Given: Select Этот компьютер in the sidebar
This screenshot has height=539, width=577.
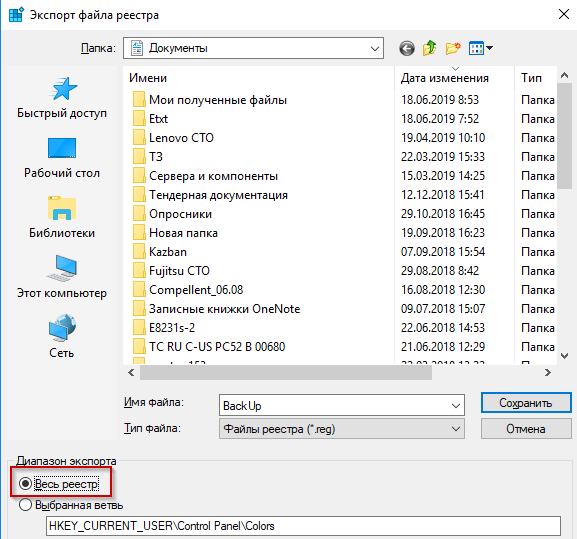Looking at the screenshot, I should click(x=62, y=277).
